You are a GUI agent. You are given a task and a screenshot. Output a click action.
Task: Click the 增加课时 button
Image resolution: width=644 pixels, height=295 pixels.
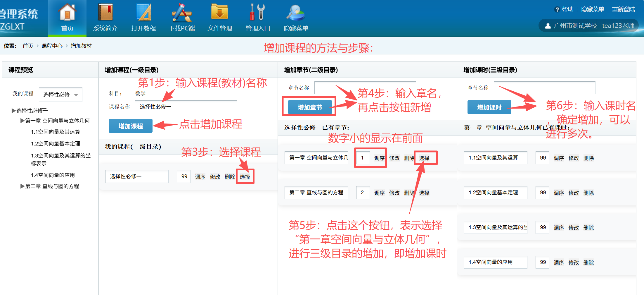[x=489, y=107]
